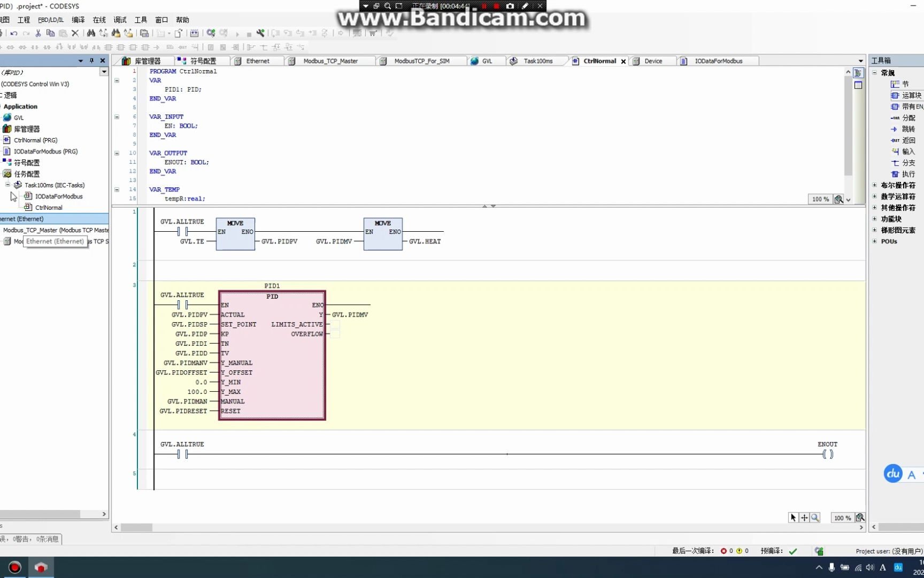Viewport: 924px width, 578px height.
Task: Switch to the Device tab
Action: pos(653,60)
